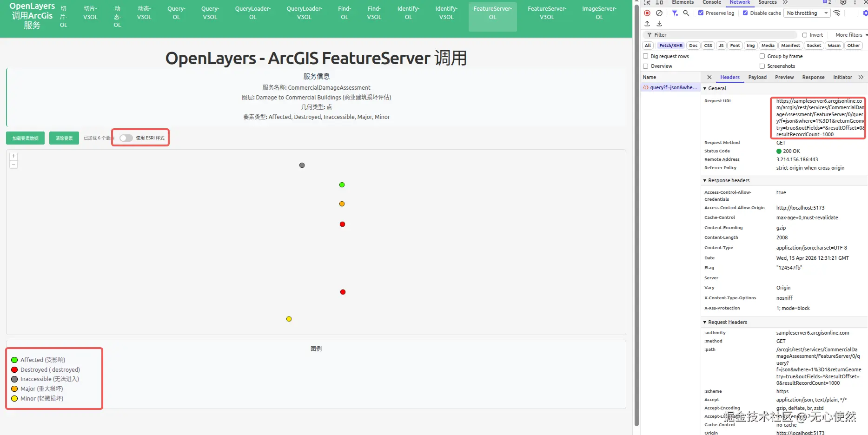Switch to the Sources tab
The height and width of the screenshot is (435, 868).
(x=768, y=2)
